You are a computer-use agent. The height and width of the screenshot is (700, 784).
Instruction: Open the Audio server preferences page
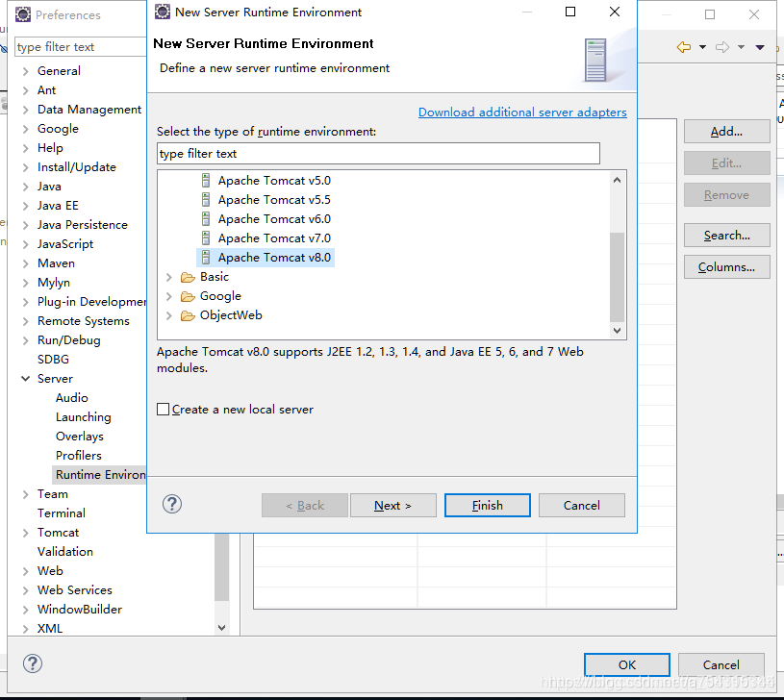tap(72, 398)
